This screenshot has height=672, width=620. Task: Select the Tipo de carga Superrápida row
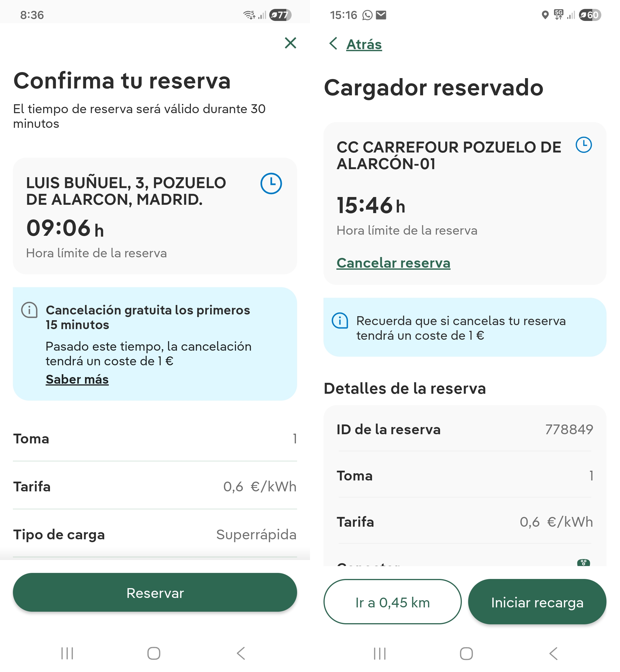pyautogui.click(x=155, y=534)
